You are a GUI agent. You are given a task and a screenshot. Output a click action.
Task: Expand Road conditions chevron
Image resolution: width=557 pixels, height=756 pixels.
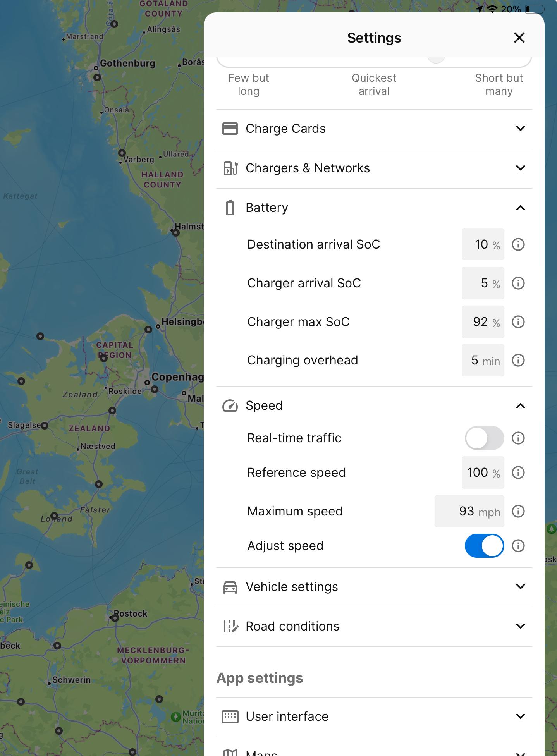coord(521,626)
